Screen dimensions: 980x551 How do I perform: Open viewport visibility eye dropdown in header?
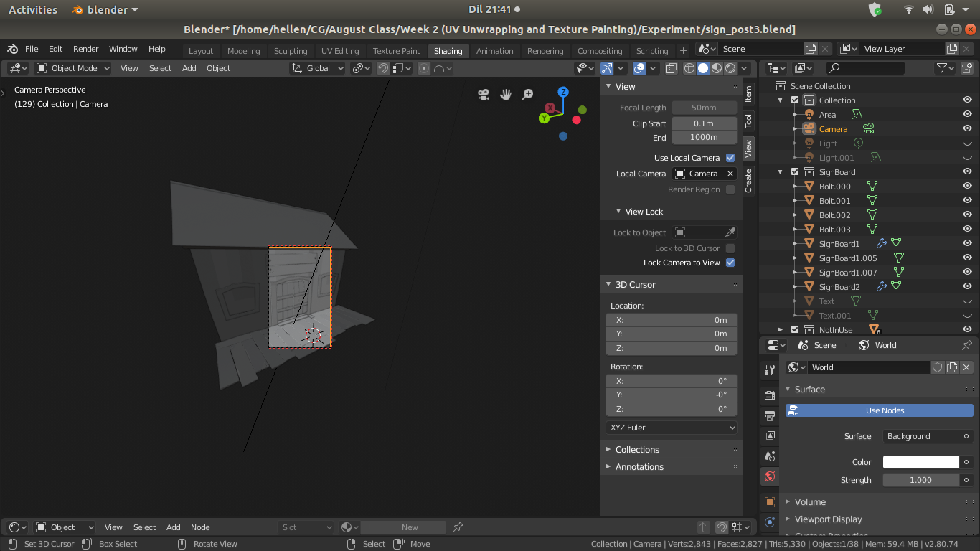[x=585, y=68]
